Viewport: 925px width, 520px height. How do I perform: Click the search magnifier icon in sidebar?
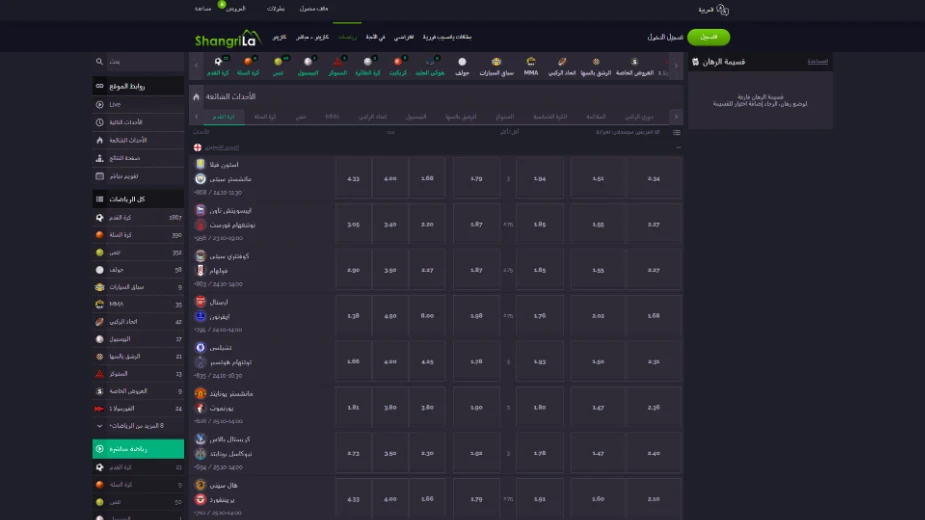coord(99,61)
